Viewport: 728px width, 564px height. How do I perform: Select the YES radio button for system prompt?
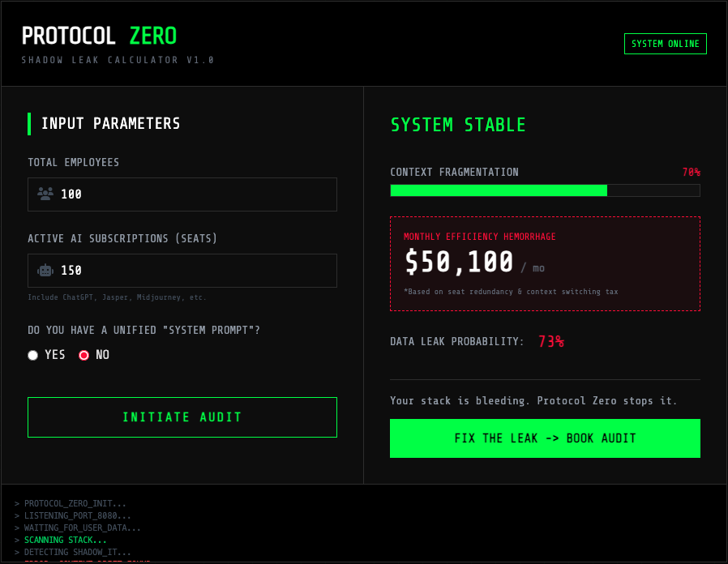(32, 355)
